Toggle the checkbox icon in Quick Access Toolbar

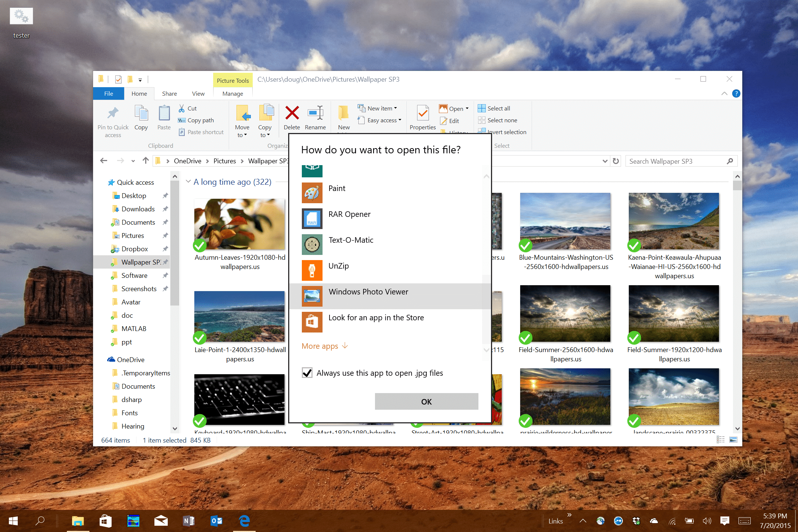pyautogui.click(x=118, y=79)
